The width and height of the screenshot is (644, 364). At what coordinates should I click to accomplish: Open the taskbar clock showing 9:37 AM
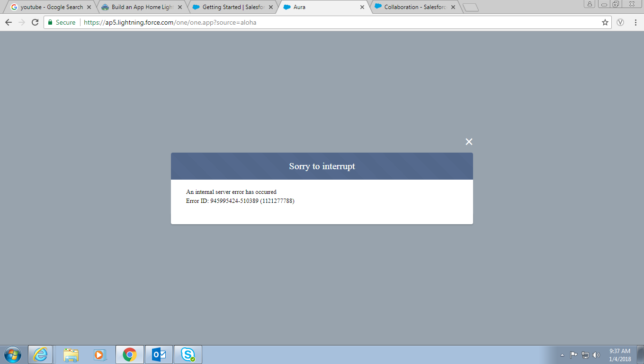620,355
